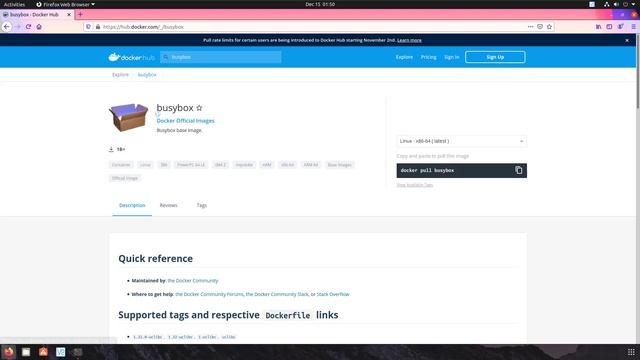Open the Docker Community Slack link
640x360 pixels.
277,294
